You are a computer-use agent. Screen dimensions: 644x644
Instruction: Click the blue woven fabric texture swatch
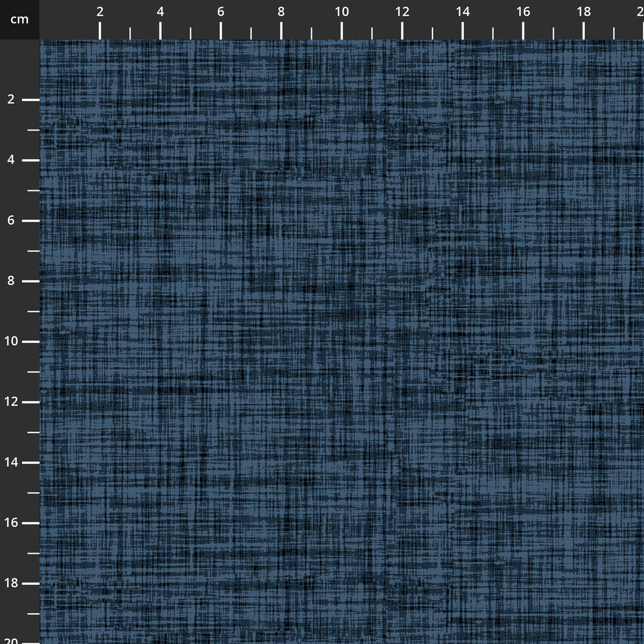342,342
